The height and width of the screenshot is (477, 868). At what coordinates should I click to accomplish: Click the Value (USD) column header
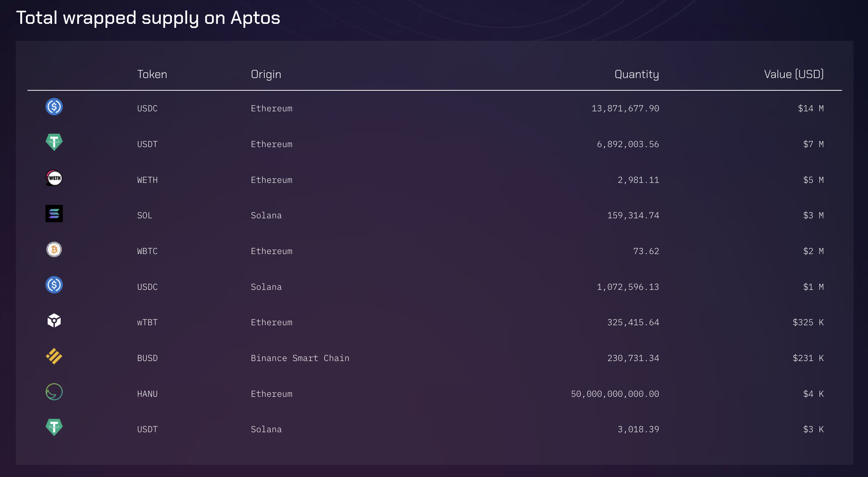(794, 74)
